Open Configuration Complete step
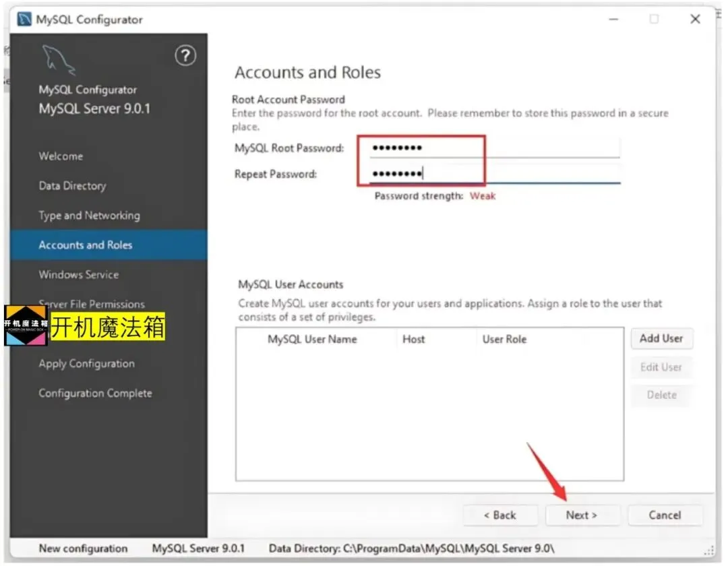The width and height of the screenshot is (728, 566). coord(95,394)
